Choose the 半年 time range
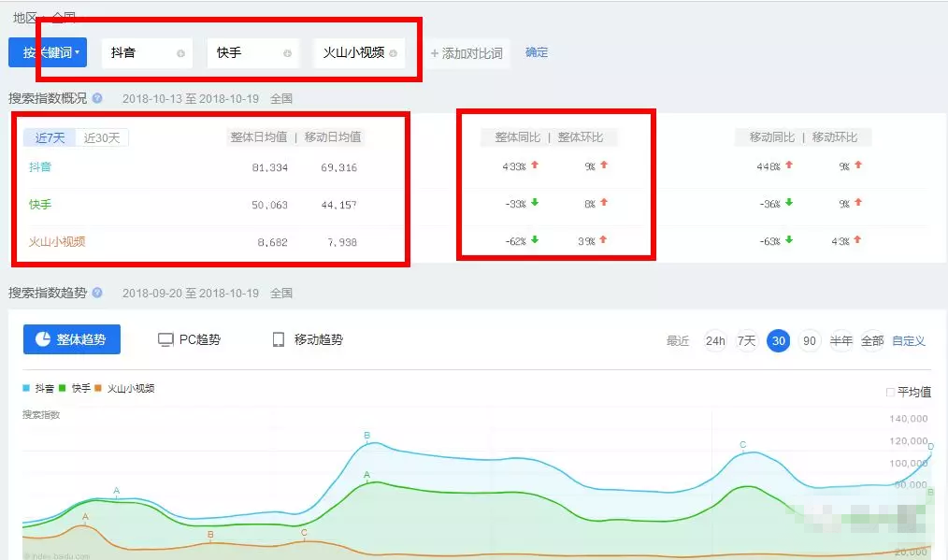948x560 pixels. pos(841,341)
